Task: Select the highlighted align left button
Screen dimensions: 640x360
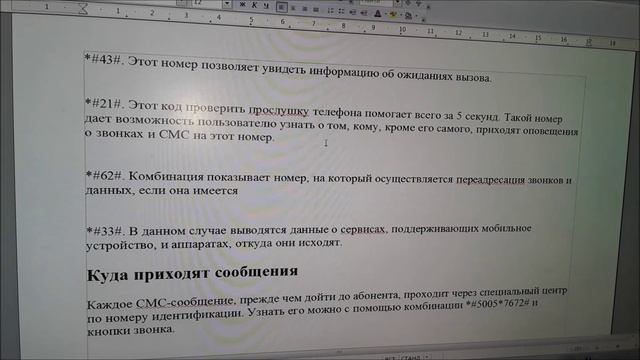Action: pyautogui.click(x=282, y=7)
